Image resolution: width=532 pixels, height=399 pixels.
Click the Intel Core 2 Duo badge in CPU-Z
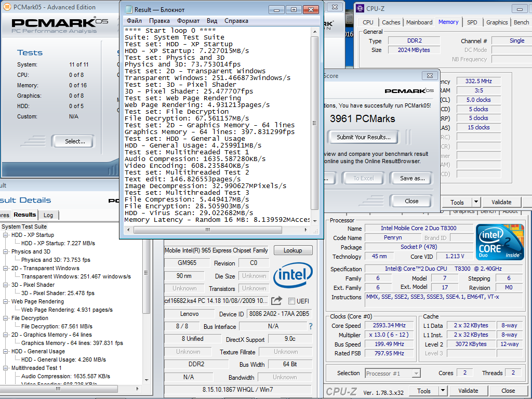500,242
